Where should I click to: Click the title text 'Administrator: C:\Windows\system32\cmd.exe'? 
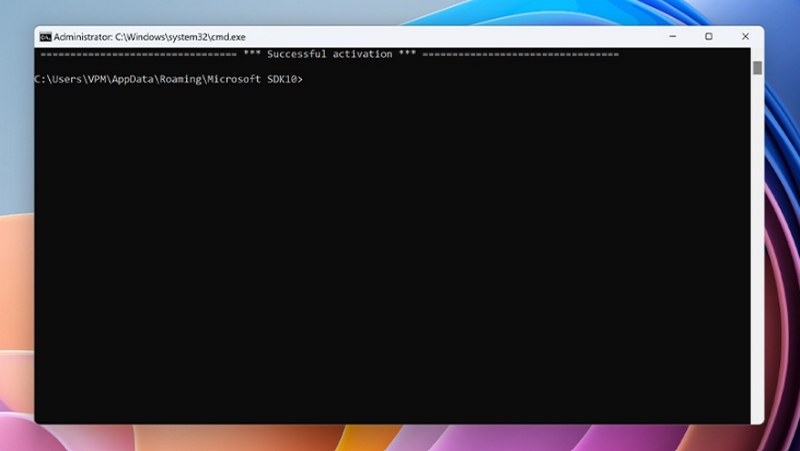coord(149,37)
